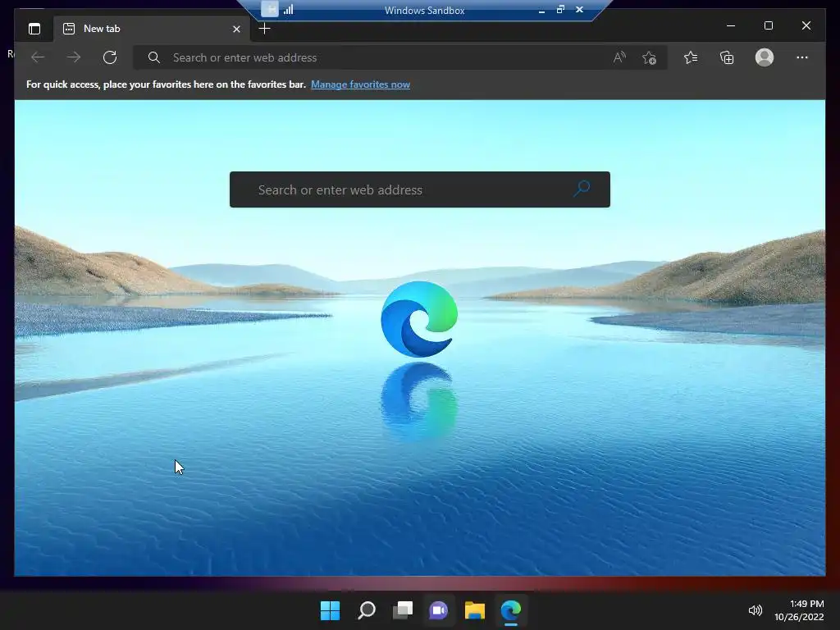Minimize the Windows Sandbox connection bar
Viewport: 840px width, 630px height.
coord(542,10)
